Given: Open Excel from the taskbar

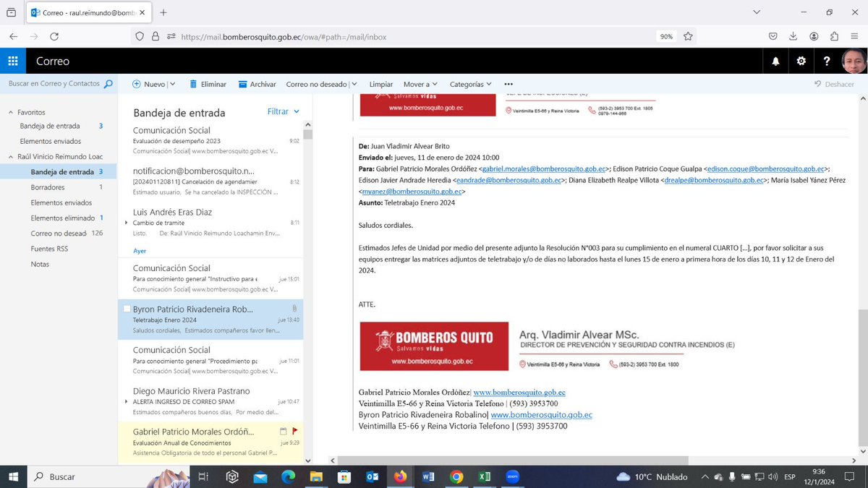Looking at the screenshot, I should coord(485,476).
